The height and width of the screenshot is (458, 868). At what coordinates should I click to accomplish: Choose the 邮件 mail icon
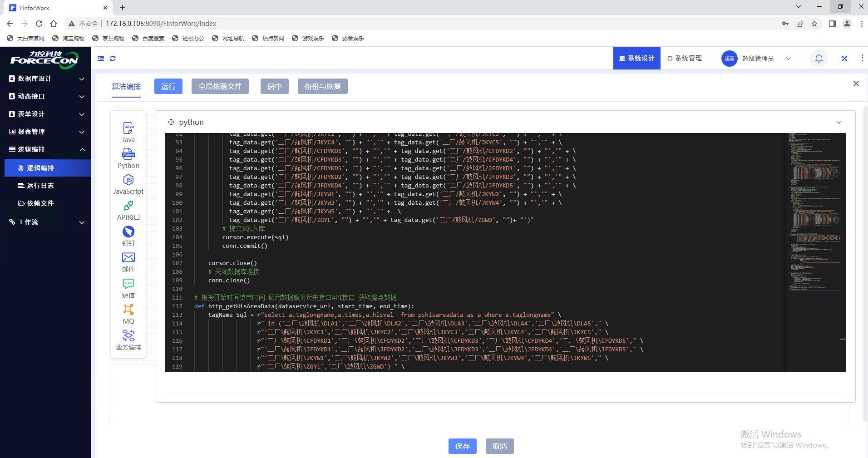pos(128,258)
